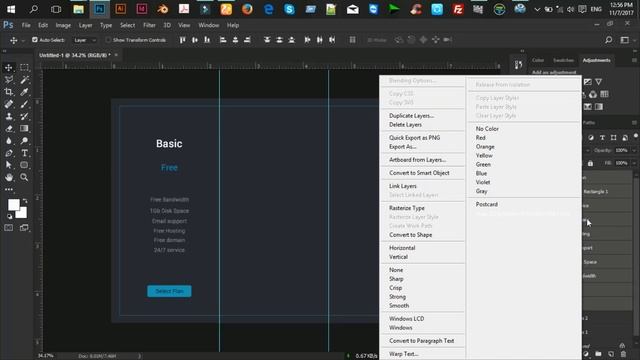Reset default foreground and background colors
This screenshot has width=640, height=360.
click(10, 216)
